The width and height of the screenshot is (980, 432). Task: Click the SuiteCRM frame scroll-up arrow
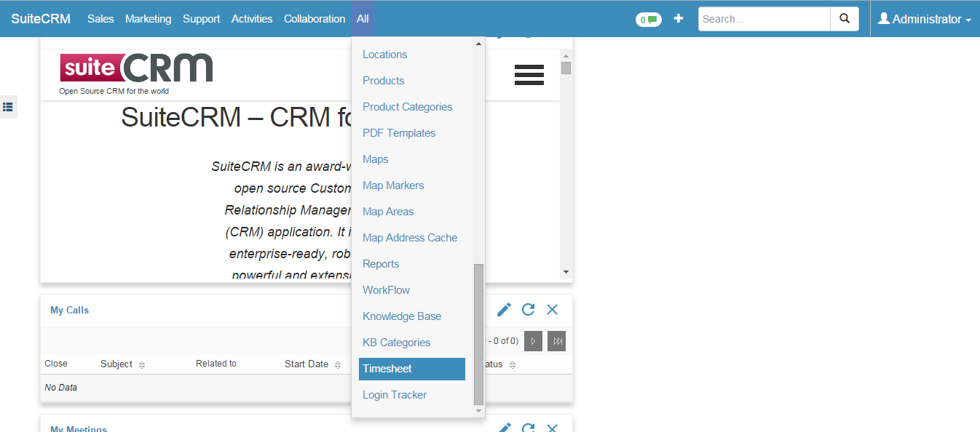566,55
